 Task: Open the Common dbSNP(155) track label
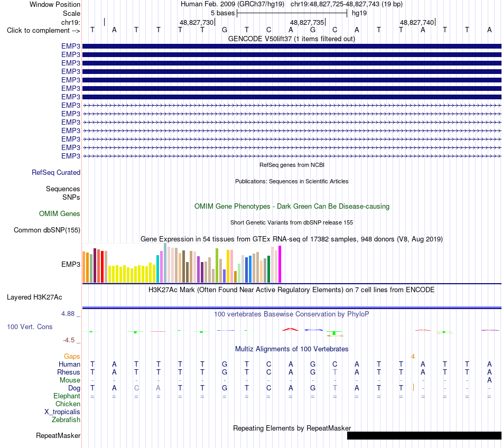[47, 230]
